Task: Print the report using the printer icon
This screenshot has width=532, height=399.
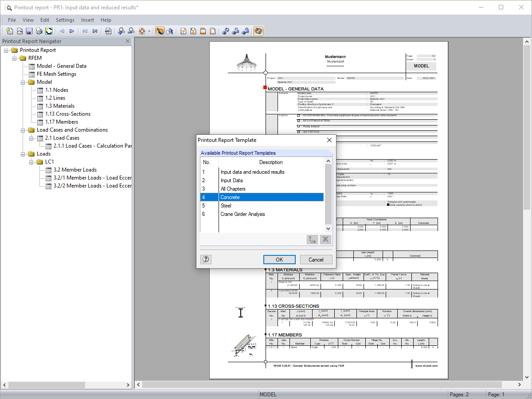Action: click(39, 31)
